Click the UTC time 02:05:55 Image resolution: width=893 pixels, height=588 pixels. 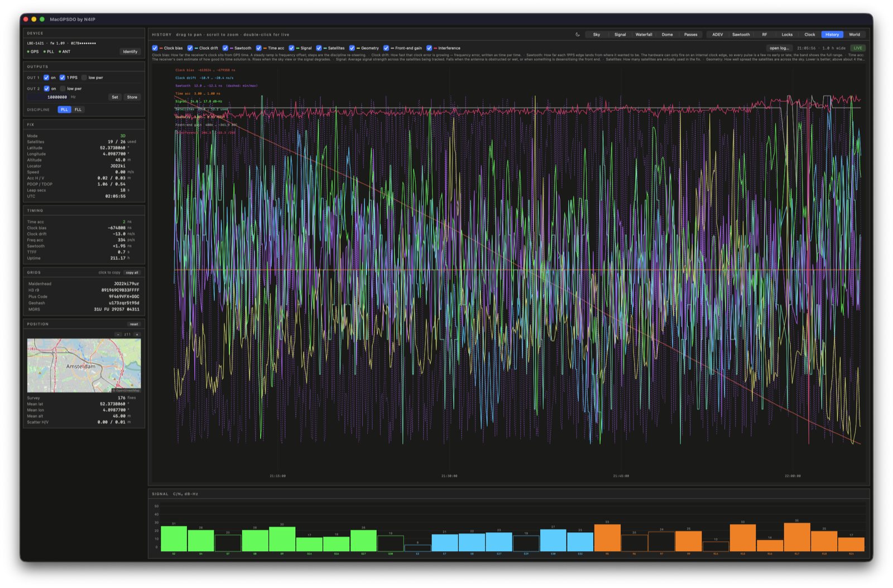[x=116, y=196]
